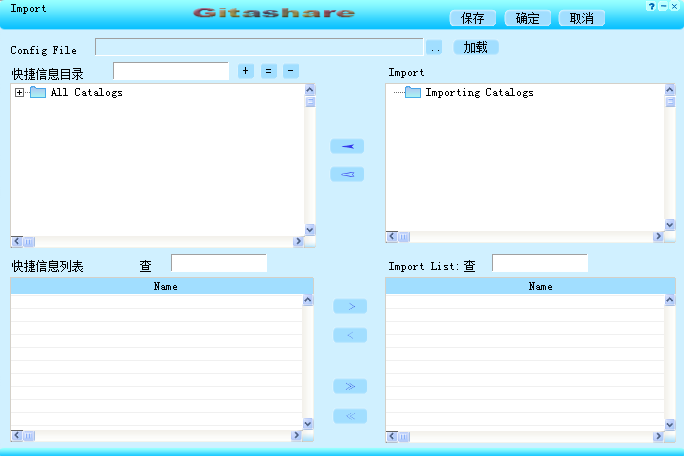Focus the Config File path field
Viewport: 684px width, 456px height.
[x=259, y=47]
